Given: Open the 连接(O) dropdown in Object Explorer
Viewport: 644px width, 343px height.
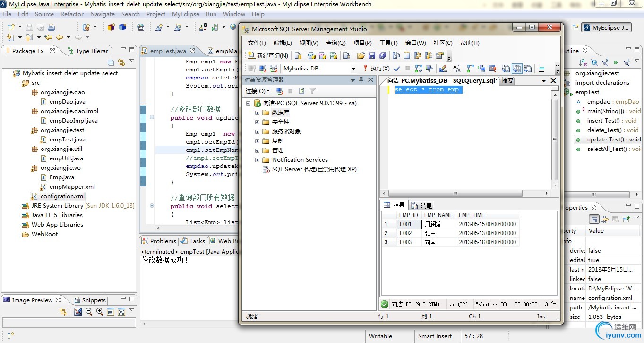Looking at the screenshot, I should point(258,91).
